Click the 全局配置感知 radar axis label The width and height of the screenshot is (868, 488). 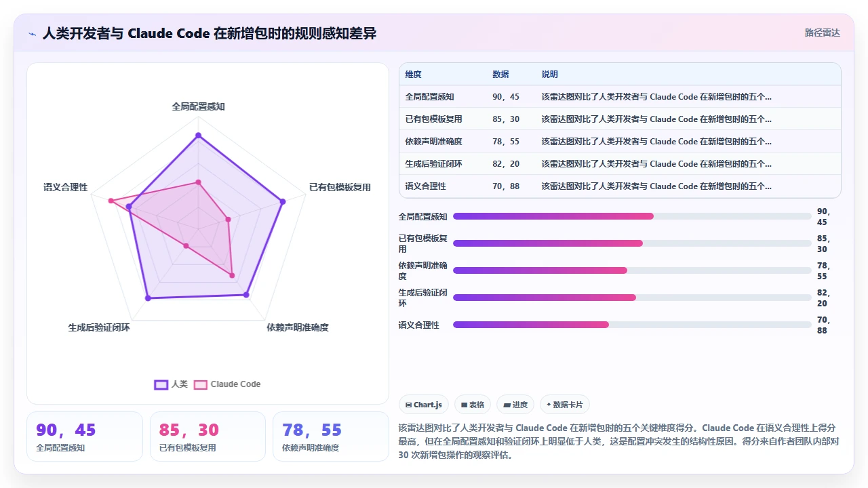coord(198,106)
